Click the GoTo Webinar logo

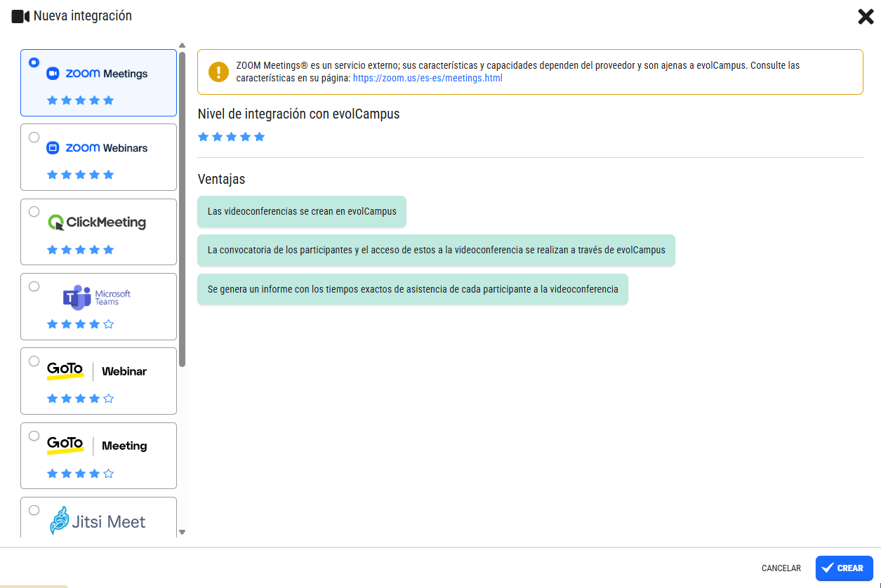coord(97,371)
